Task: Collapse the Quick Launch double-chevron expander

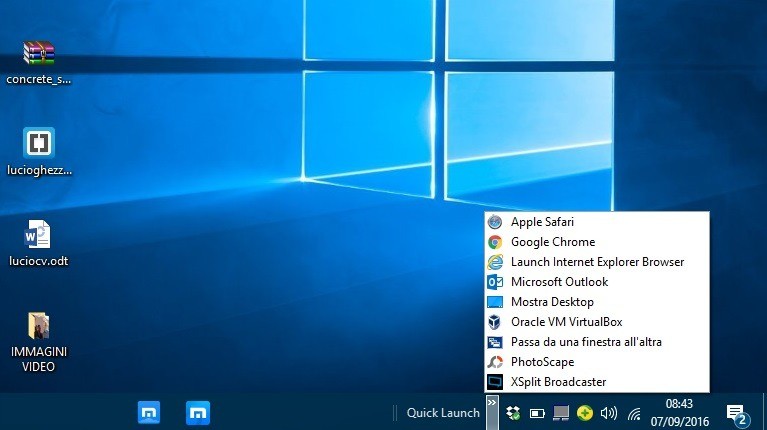Action: 492,402
